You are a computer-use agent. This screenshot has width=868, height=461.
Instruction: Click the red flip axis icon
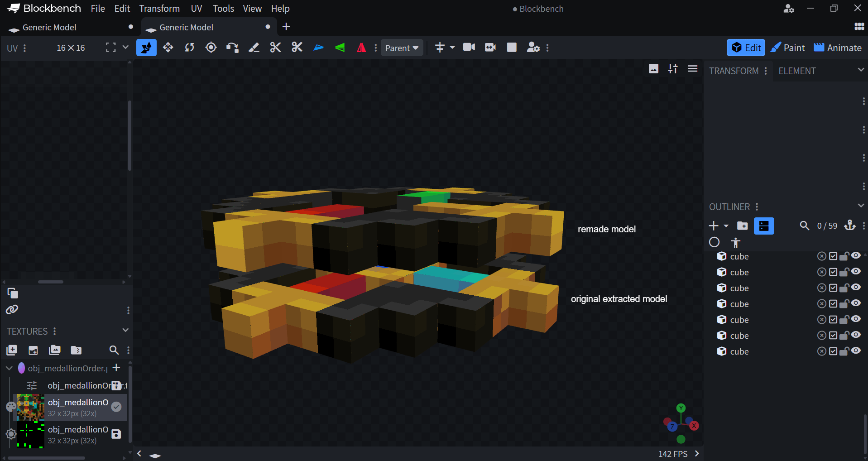361,48
